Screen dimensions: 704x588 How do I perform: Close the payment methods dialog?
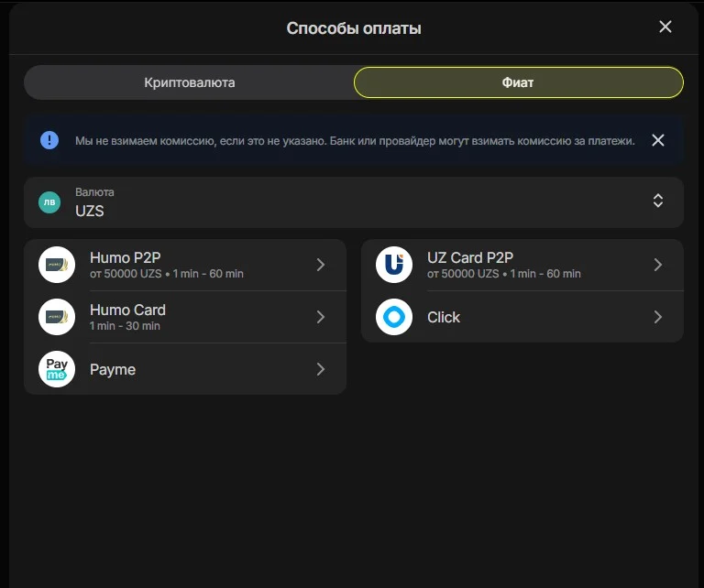(x=665, y=27)
